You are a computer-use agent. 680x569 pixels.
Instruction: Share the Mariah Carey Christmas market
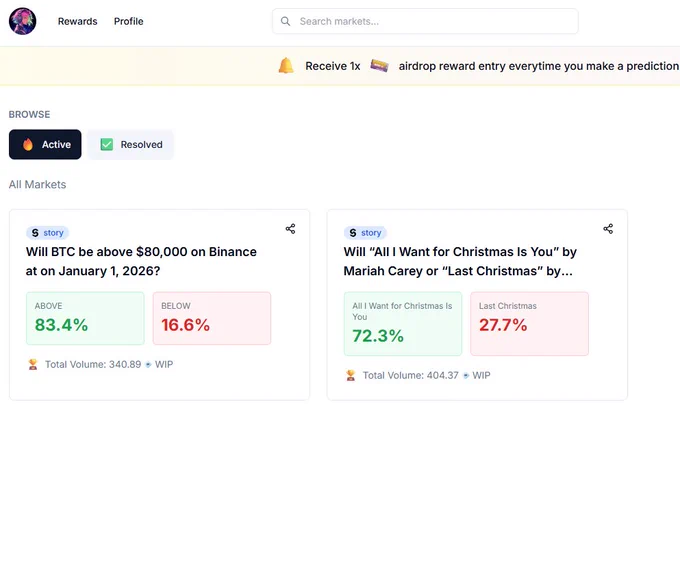pos(608,229)
